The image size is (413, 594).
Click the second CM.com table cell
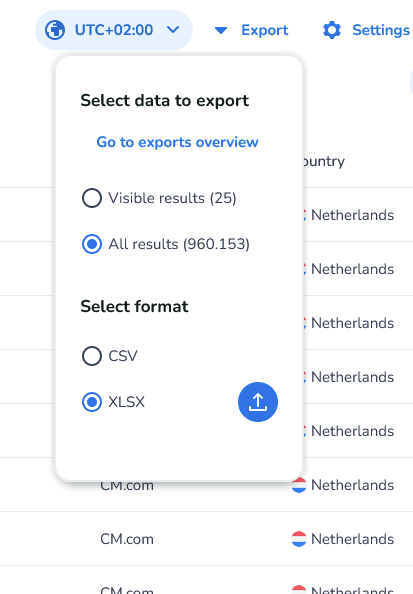pyautogui.click(x=127, y=539)
